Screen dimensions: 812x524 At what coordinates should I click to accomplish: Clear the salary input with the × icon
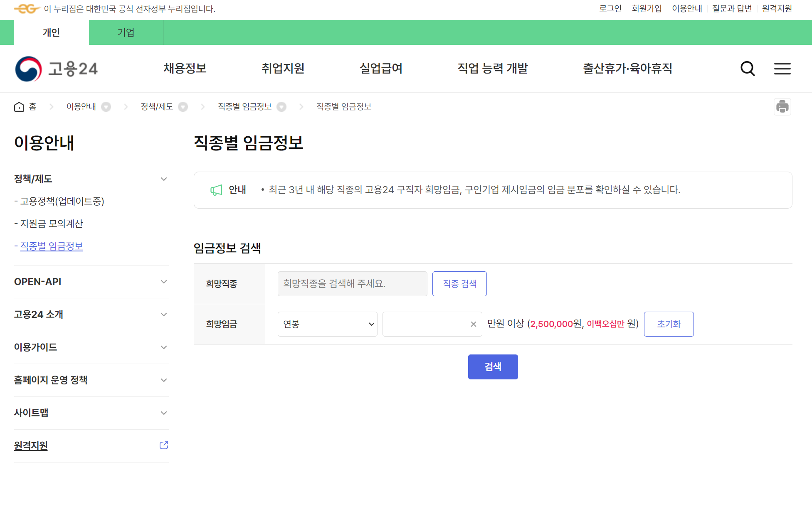473,324
